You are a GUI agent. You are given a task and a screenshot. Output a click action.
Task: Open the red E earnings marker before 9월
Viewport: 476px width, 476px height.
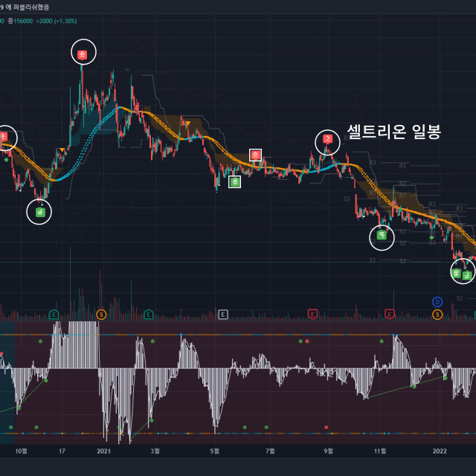[312, 315]
